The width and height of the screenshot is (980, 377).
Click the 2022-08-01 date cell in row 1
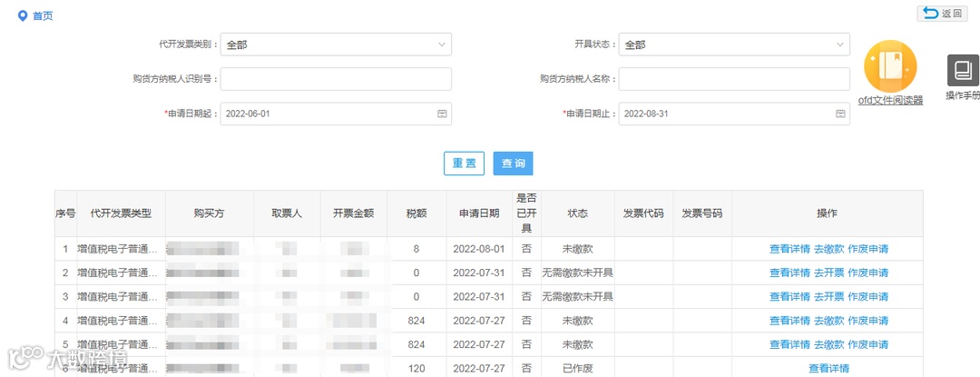click(479, 249)
